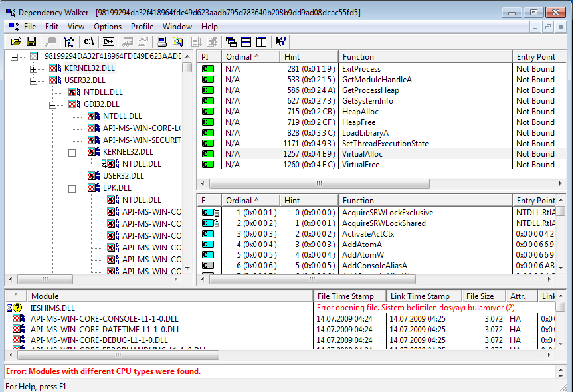Image resolution: width=574 pixels, height=392 pixels.
Task: Select the AcquireSRWLockShared export row
Action: pos(376,223)
